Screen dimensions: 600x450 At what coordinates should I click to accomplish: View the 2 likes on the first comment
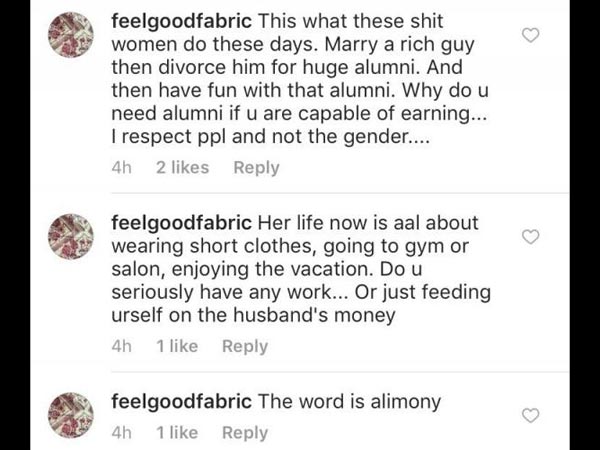point(182,168)
